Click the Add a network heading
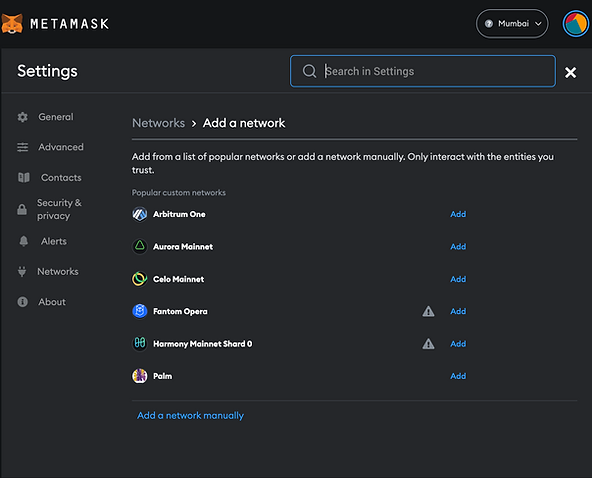This screenshot has width=592, height=478. [244, 123]
